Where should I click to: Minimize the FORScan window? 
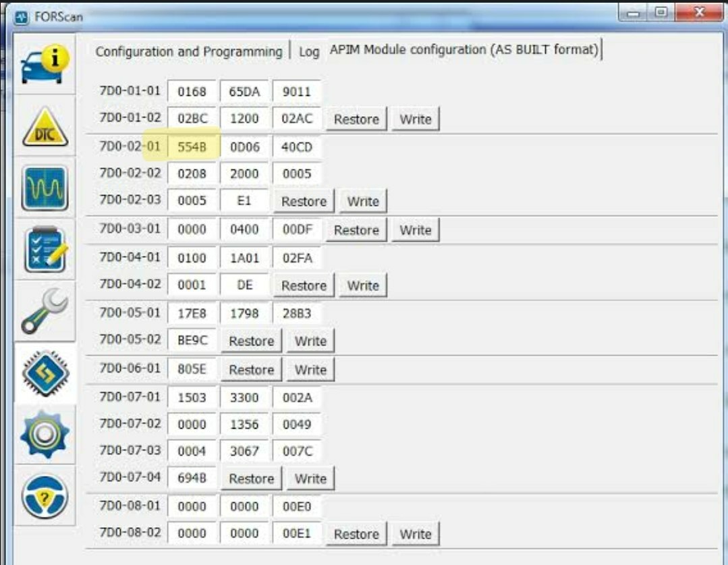pyautogui.click(x=634, y=12)
